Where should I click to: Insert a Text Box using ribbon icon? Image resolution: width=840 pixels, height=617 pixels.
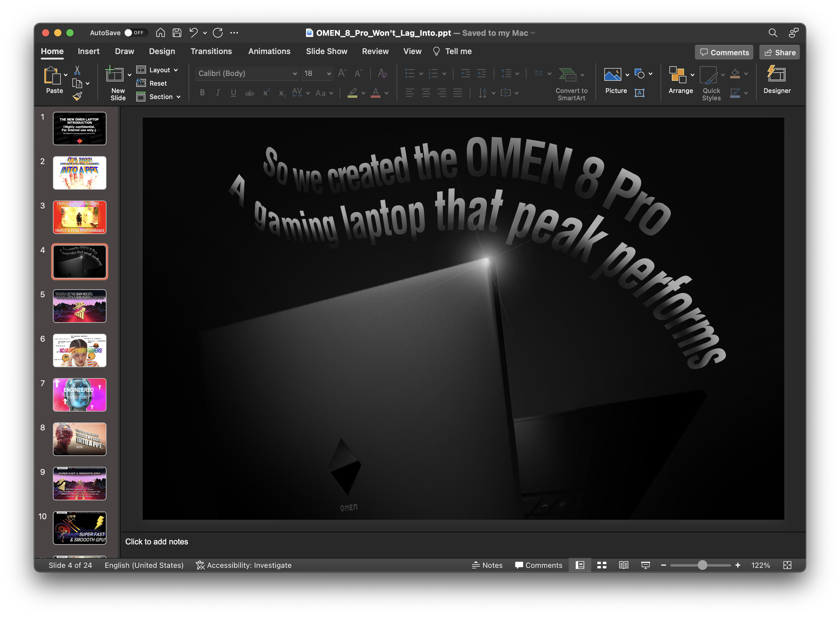pos(639,93)
